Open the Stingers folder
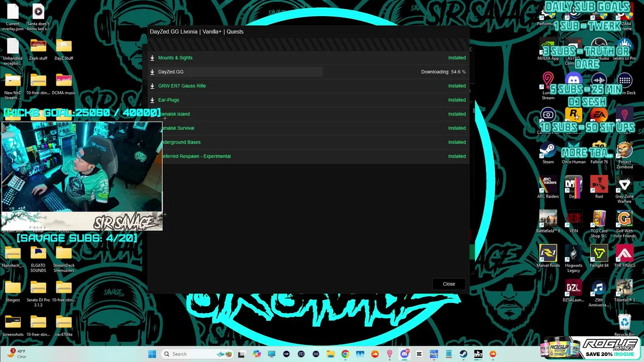Screen dimensions: 644x362 [13, 292]
